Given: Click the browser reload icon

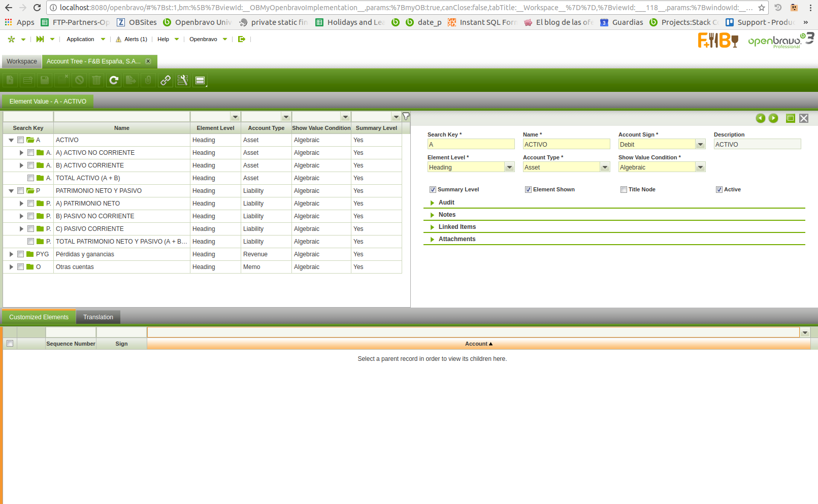Looking at the screenshot, I should (x=37, y=8).
